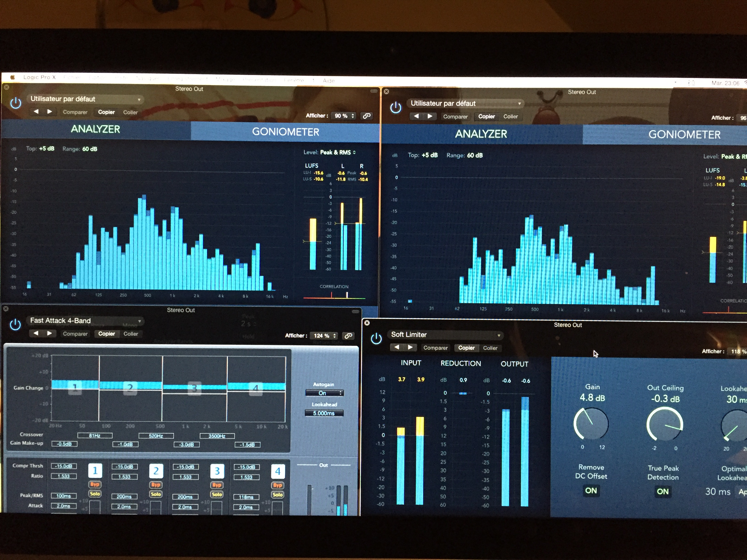Viewport: 747px width, 560px height.
Task: Toggle power button of Soft Limiter plugin
Action: coord(376,338)
